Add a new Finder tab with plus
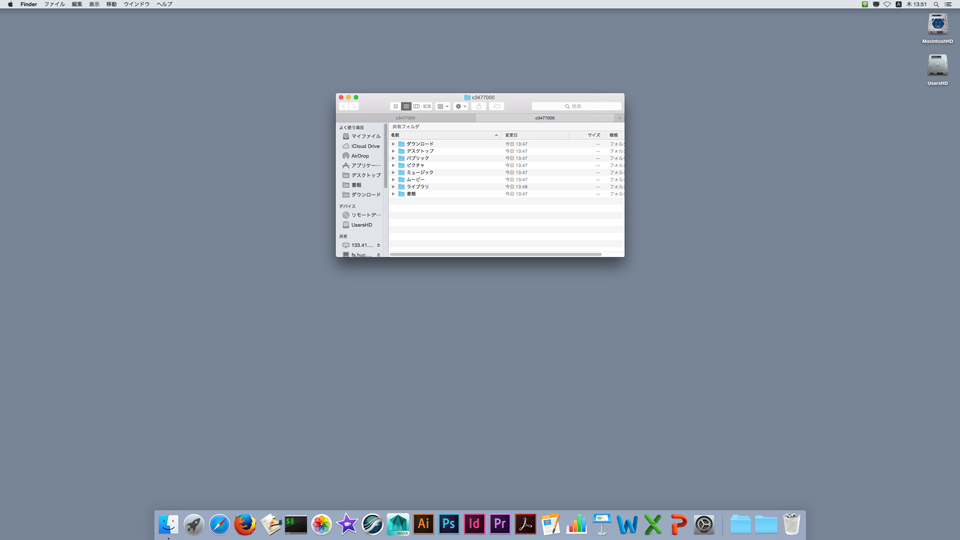960x540 pixels. [x=620, y=118]
